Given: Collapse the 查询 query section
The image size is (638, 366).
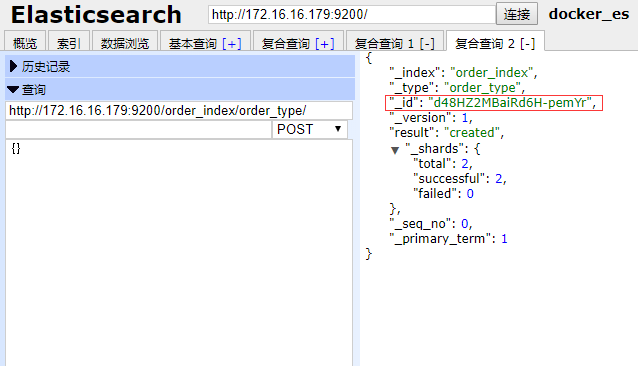Looking at the screenshot, I should [180, 89].
